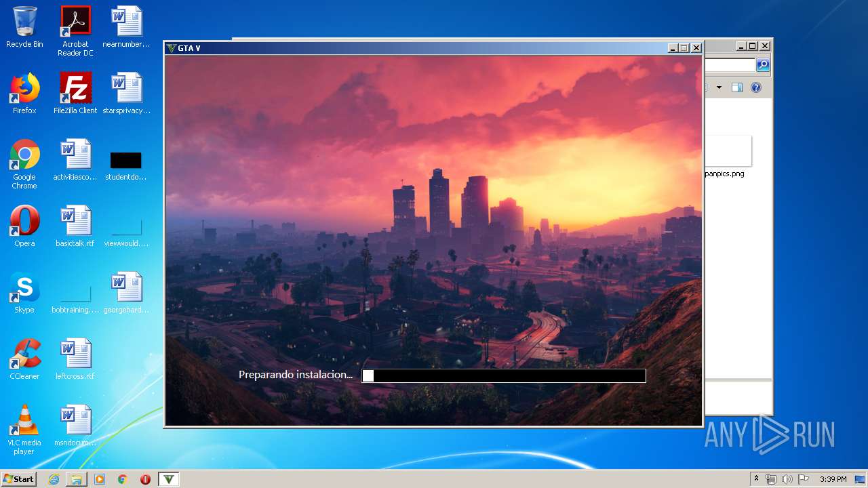The height and width of the screenshot is (488, 868).
Task: Open the volume speaker tray icon
Action: pyautogui.click(x=787, y=479)
